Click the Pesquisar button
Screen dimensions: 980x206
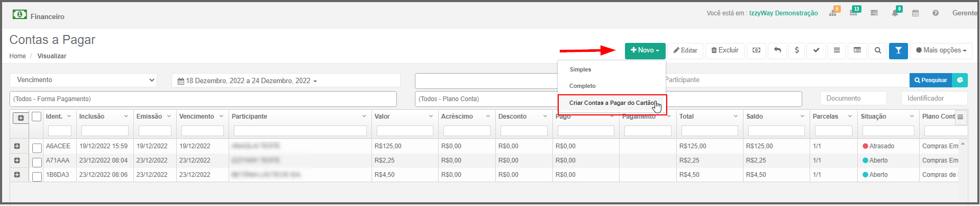(931, 80)
